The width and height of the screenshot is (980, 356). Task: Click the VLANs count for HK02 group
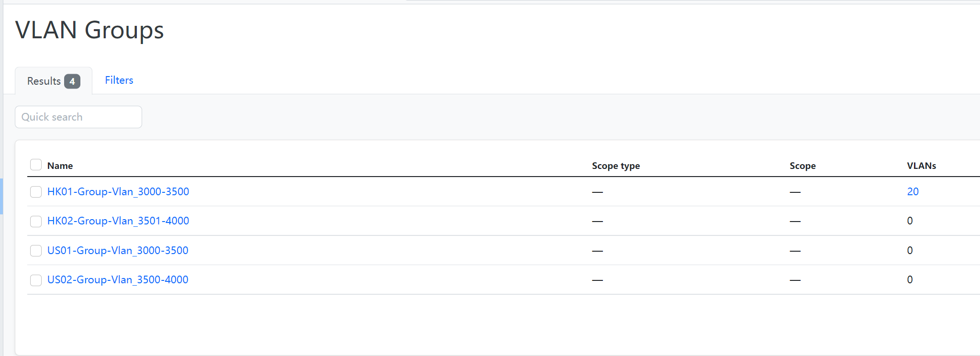pyautogui.click(x=910, y=221)
